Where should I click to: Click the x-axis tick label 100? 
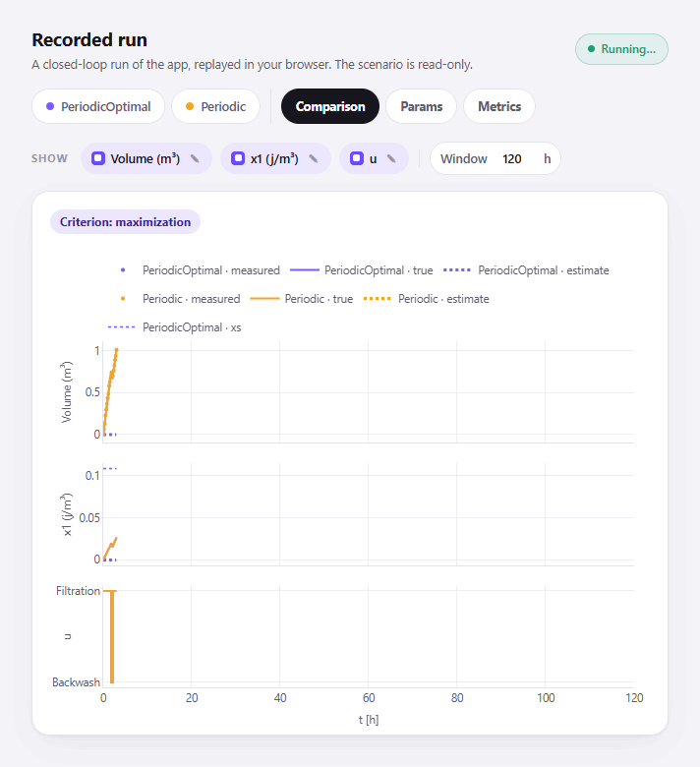coord(546,698)
